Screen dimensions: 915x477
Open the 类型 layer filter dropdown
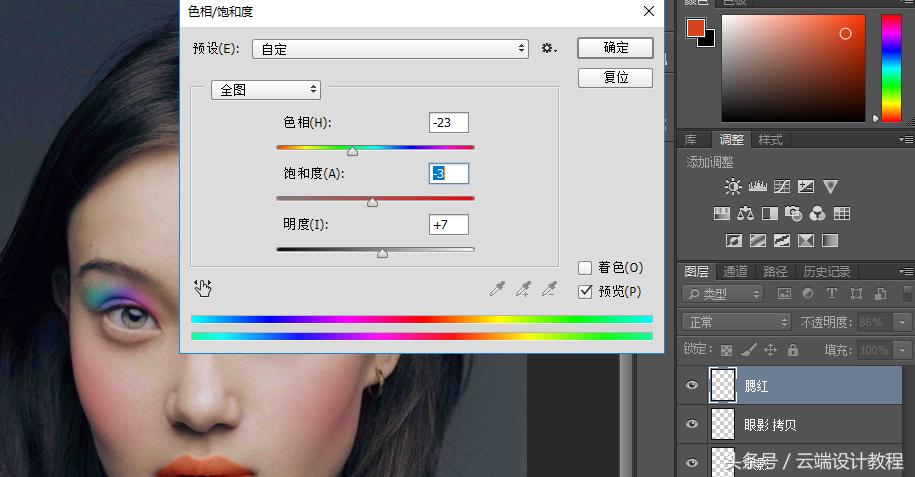(x=722, y=294)
